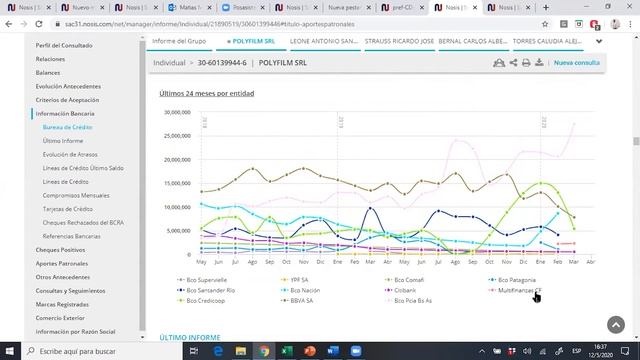The image size is (640, 360).
Task: Click the volume icon in tray
Action: [527, 351]
